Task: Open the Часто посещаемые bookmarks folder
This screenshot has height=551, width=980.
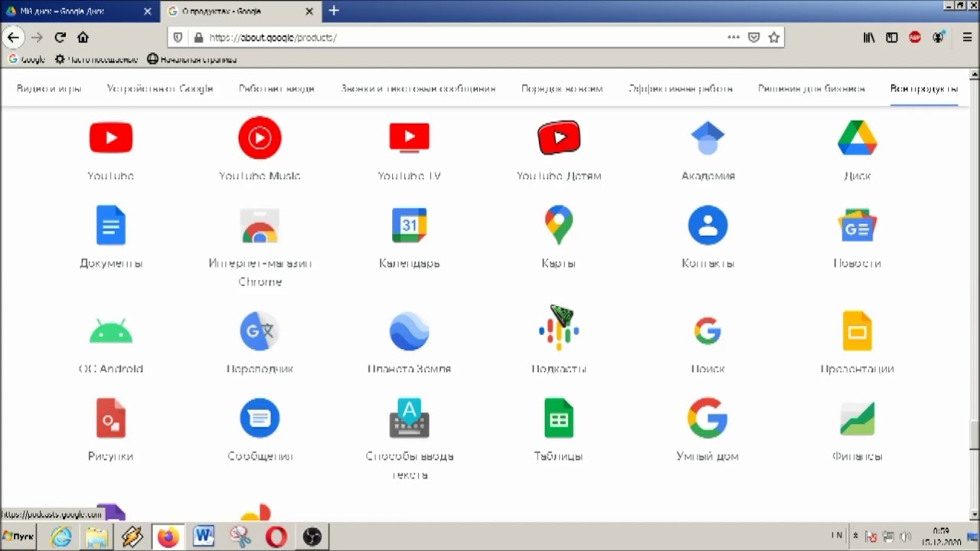Action: click(96, 60)
